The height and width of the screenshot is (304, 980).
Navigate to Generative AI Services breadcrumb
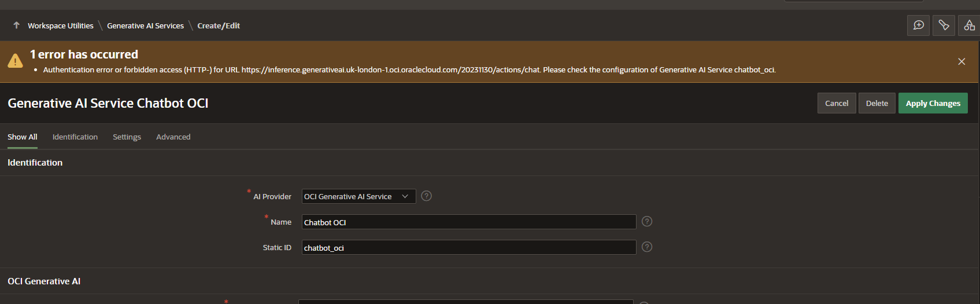pyautogui.click(x=145, y=26)
